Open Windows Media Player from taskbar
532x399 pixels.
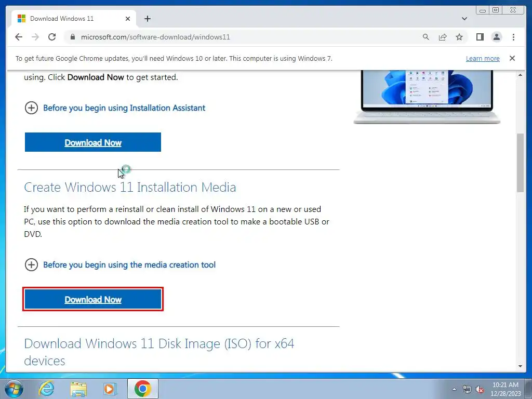click(x=110, y=389)
